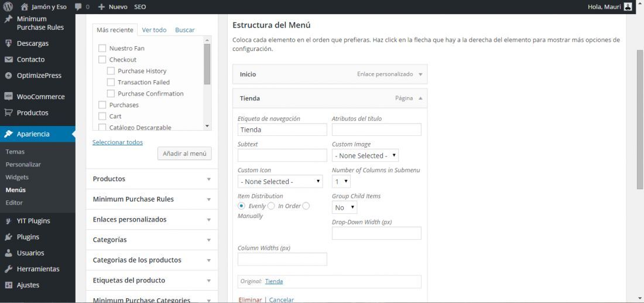Click the Drop-Down Width (px) field
Image resolution: width=644 pixels, height=303 pixels.
376,233
